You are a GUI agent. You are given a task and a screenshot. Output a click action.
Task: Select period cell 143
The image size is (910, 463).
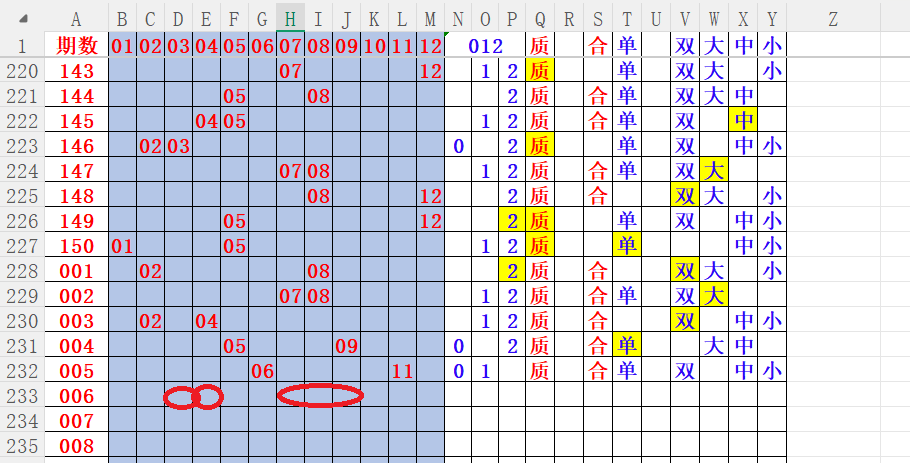click(77, 71)
